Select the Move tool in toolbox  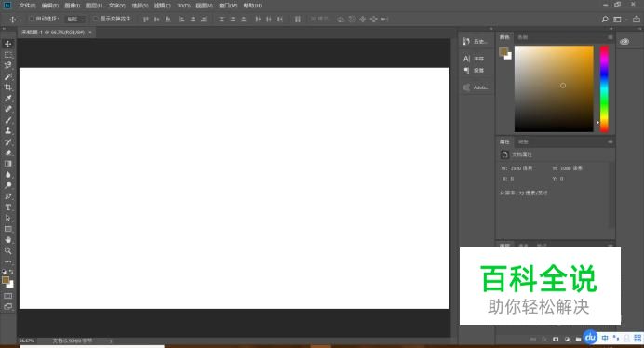tap(7, 44)
